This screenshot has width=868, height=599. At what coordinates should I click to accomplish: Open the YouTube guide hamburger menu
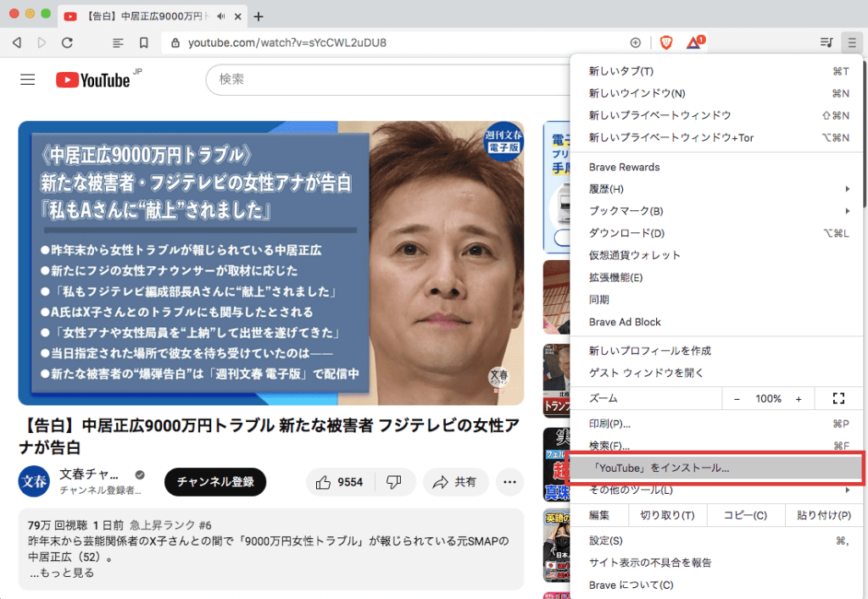(x=28, y=80)
